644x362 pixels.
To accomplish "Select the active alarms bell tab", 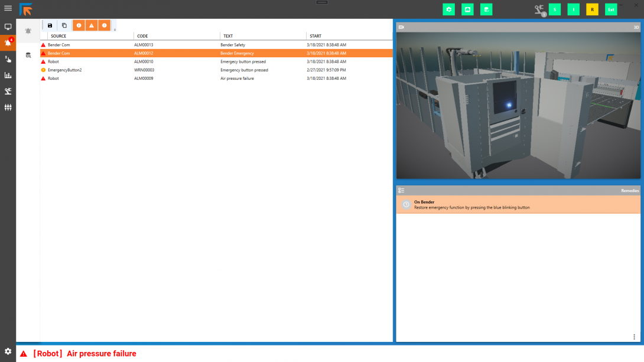I will coord(28,31).
